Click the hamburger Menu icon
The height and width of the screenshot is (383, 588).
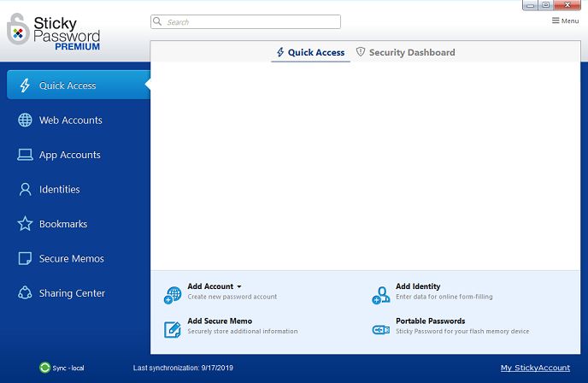pos(556,21)
